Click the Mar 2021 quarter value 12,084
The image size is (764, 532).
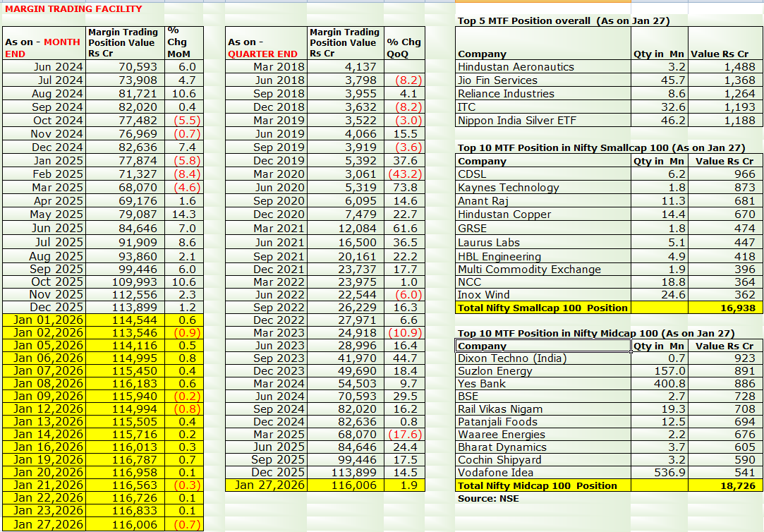346,228
